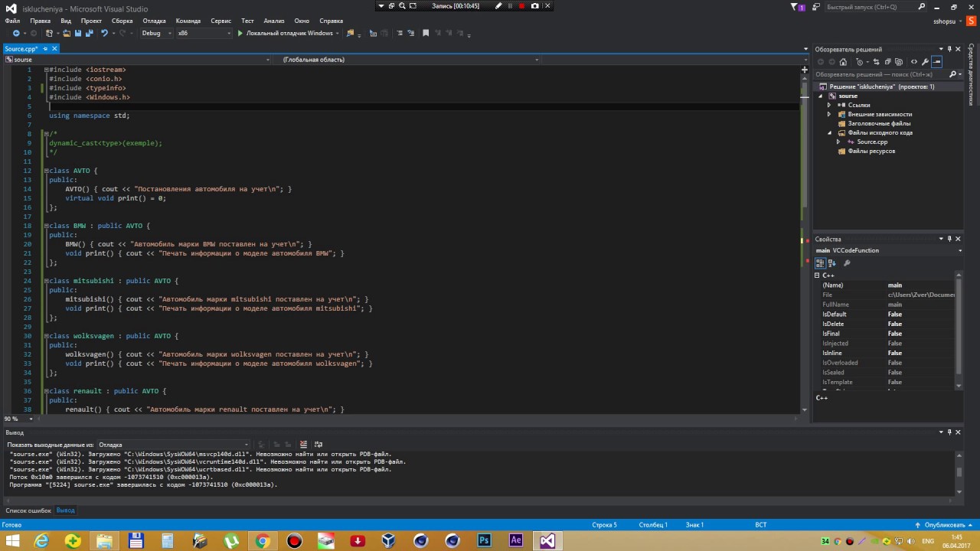Click the Save file toolbar icon
This screenshot has height=551, width=980.
pos(78,34)
